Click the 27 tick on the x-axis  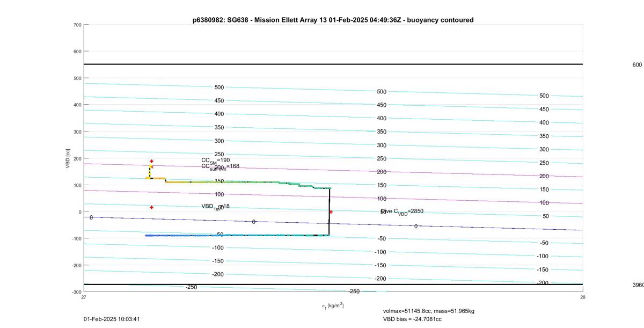pos(84,297)
